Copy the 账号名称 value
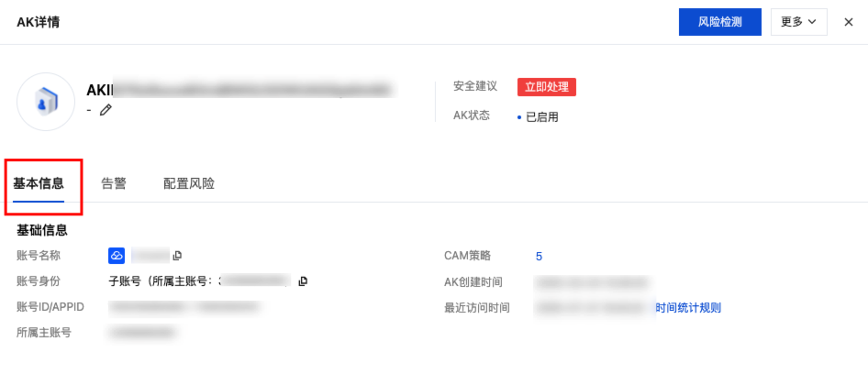The width and height of the screenshot is (868, 374). [178, 255]
